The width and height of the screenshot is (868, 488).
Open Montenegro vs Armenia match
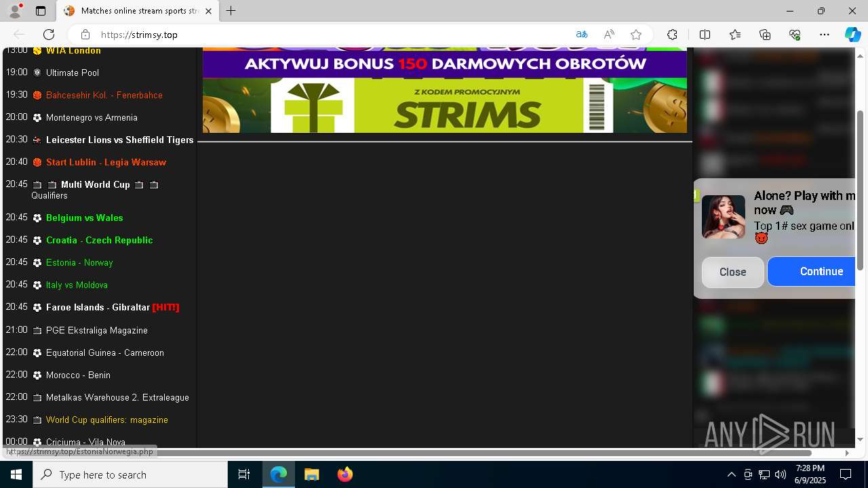[x=92, y=117]
